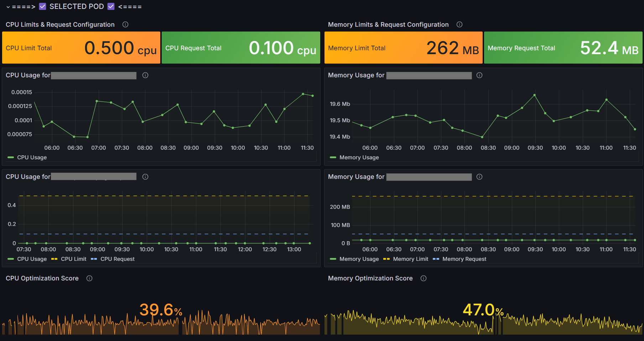This screenshot has height=341, width=644.
Task: Click the info icon on the first CPU Usage panel
Action: point(145,75)
